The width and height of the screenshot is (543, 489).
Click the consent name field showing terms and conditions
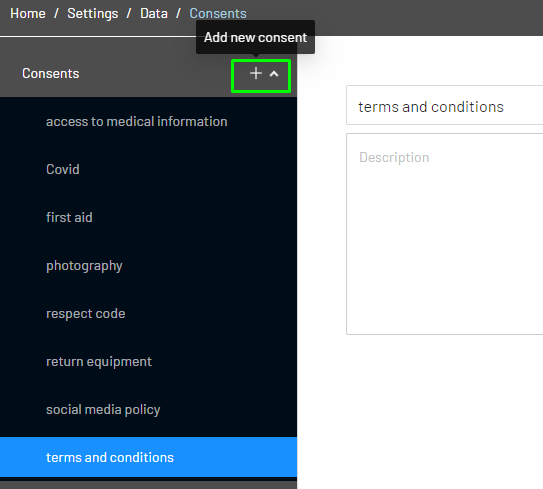coord(445,105)
